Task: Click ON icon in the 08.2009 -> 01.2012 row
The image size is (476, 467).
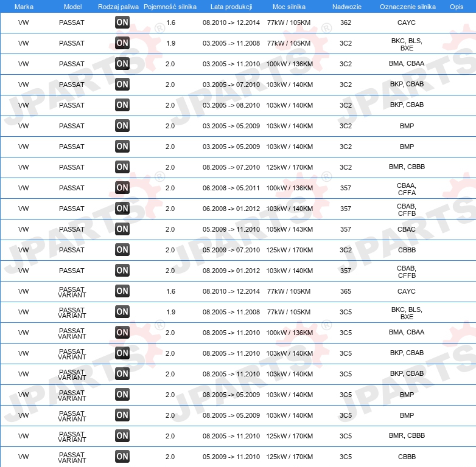Action: pyautogui.click(x=122, y=271)
